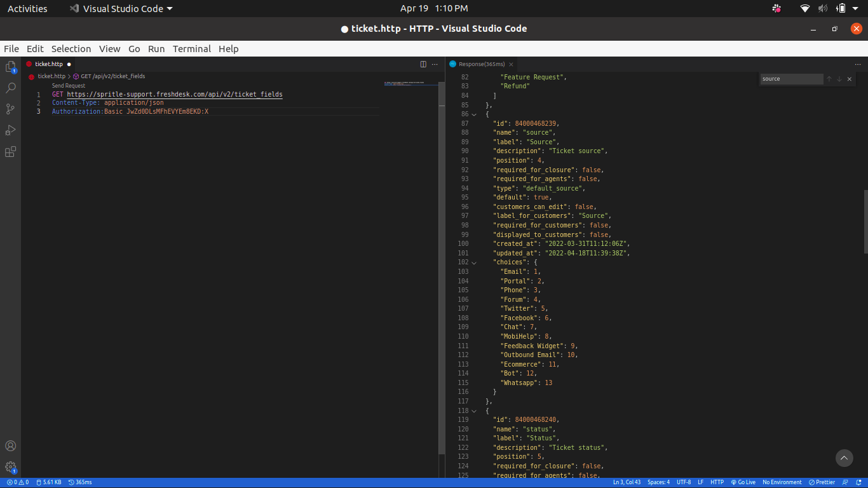Click HTTP language mode in status bar
868x488 pixels.
pyautogui.click(x=717, y=482)
